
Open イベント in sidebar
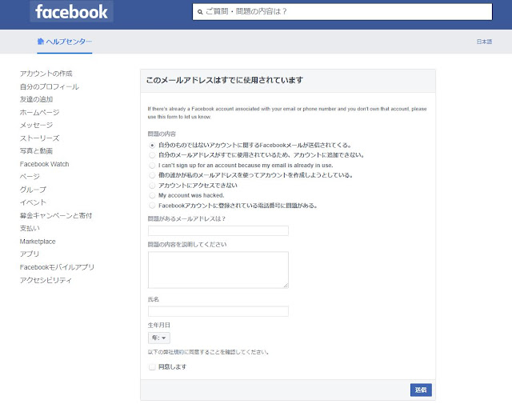tap(33, 202)
